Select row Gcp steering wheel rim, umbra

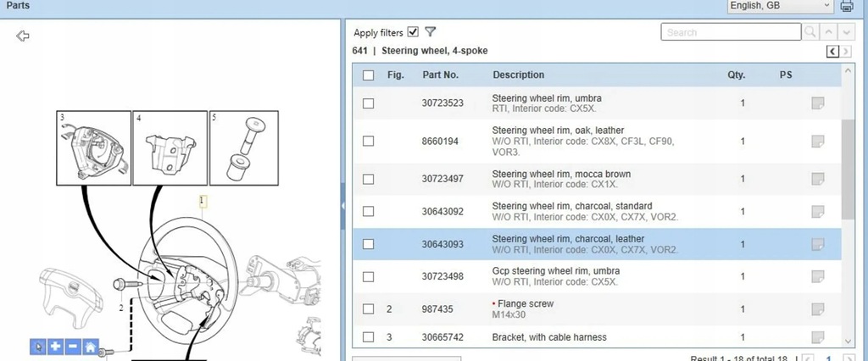click(597, 277)
